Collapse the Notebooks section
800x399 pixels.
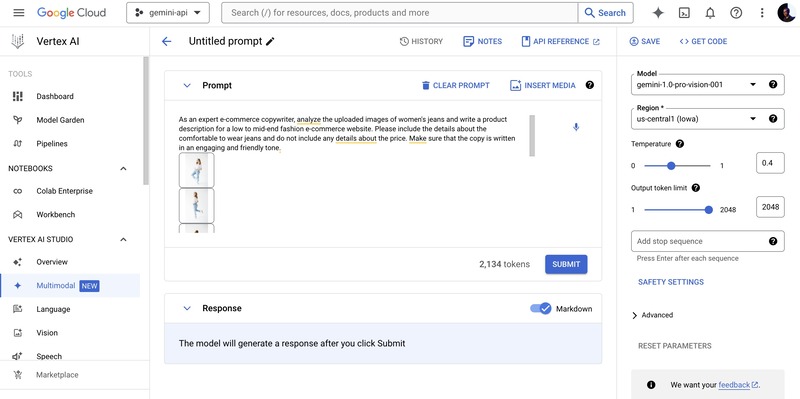coord(123,168)
